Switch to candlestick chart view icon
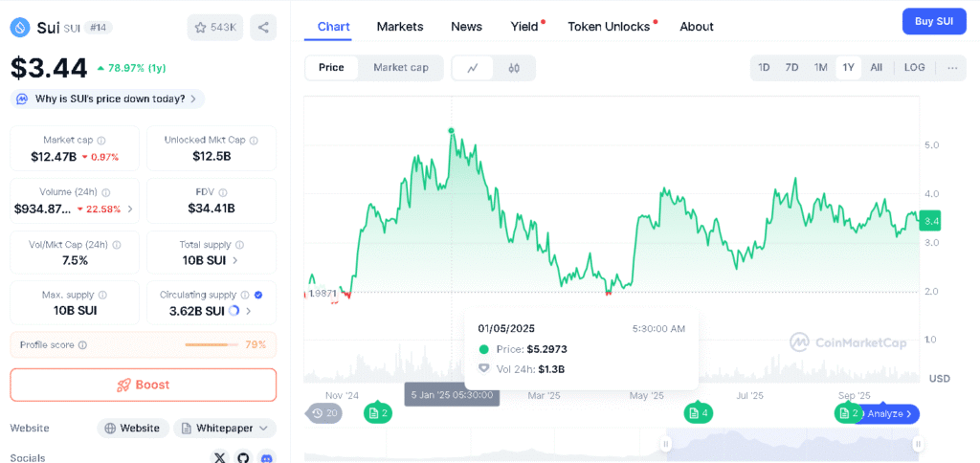 (x=514, y=68)
